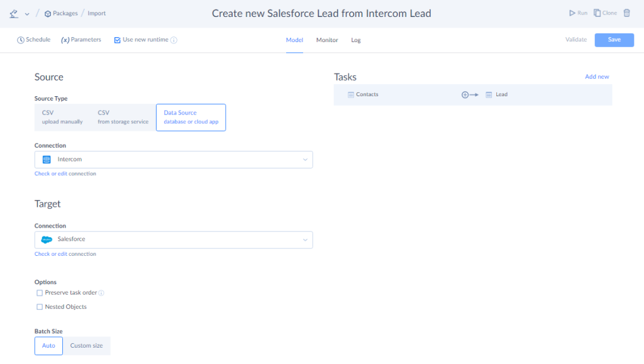Image resolution: width=644 pixels, height=364 pixels.
Task: Validate the package
Action: [x=576, y=40]
